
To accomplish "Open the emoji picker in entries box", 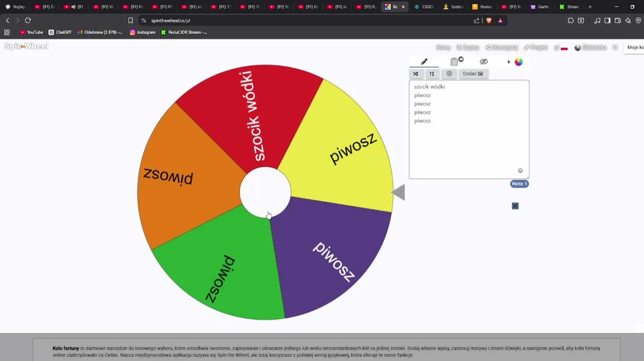I will (520, 170).
